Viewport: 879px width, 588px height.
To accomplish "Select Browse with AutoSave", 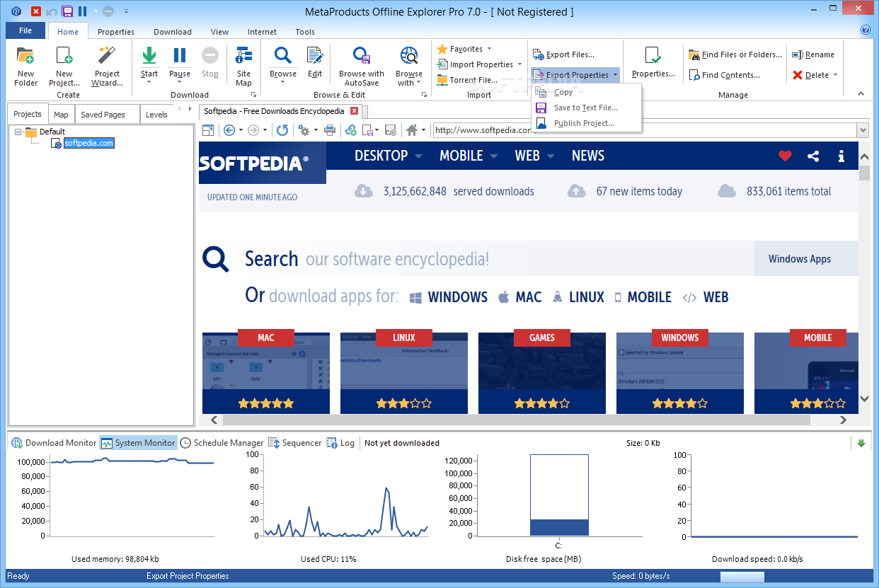I will pos(362,66).
